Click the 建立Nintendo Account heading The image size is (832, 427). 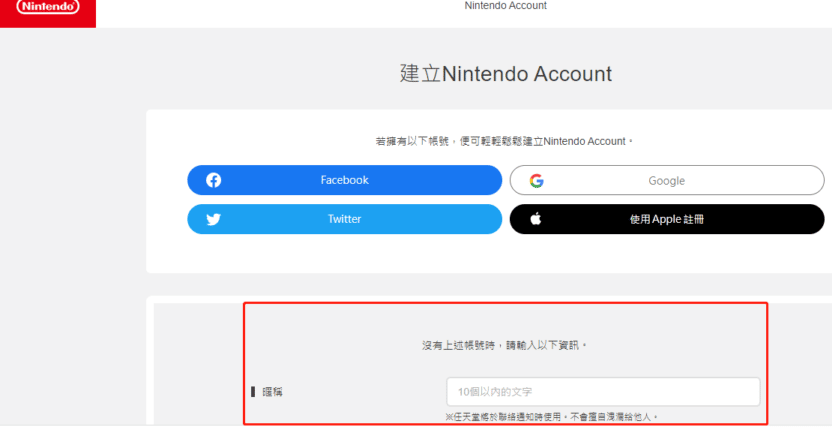point(506,74)
